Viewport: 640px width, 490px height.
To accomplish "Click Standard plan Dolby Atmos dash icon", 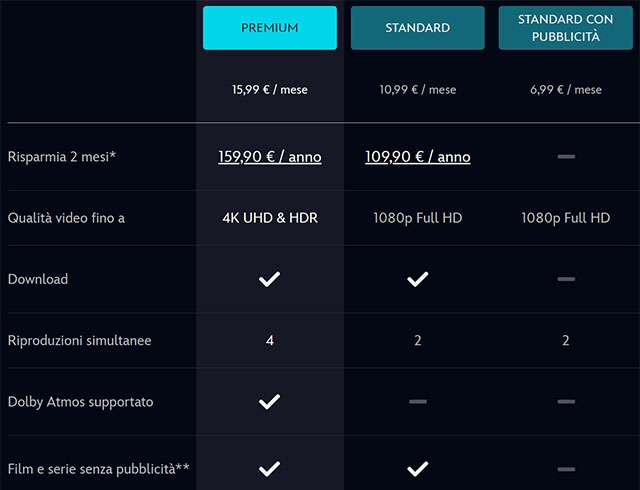I will coord(417,402).
